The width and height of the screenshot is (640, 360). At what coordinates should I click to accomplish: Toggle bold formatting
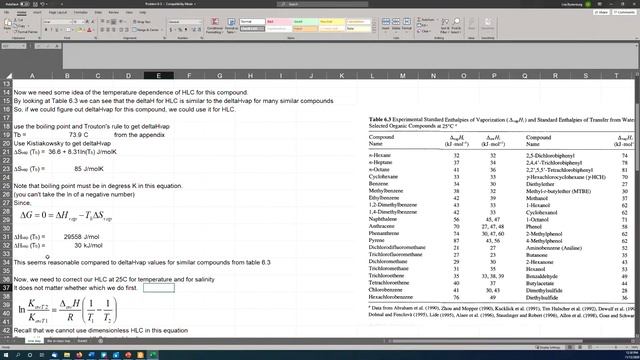[x=46, y=30]
